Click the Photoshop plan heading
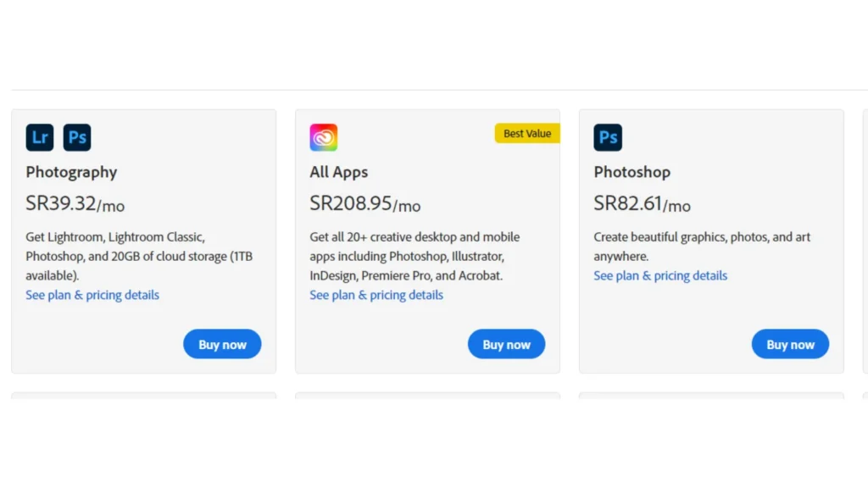This screenshot has width=868, height=488. click(x=632, y=172)
